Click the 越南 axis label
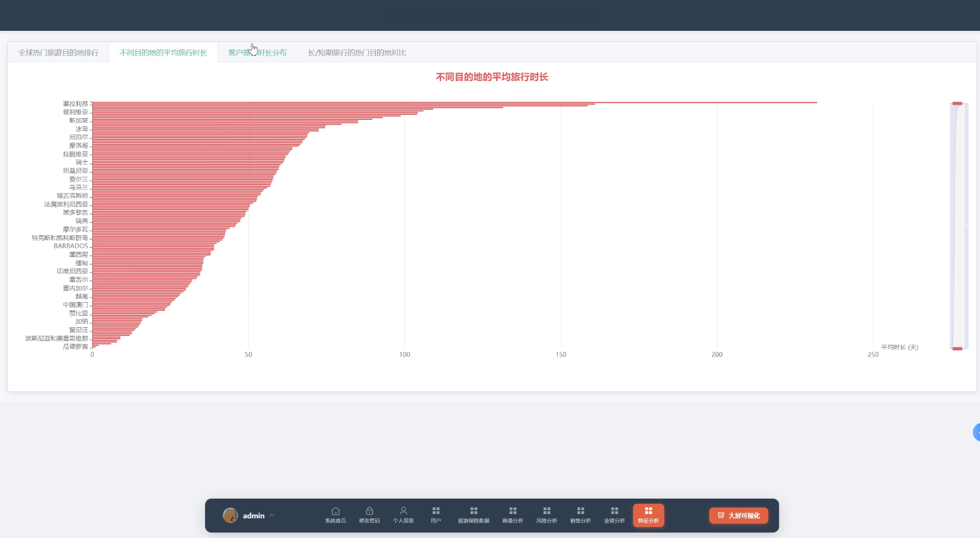 (x=82, y=296)
